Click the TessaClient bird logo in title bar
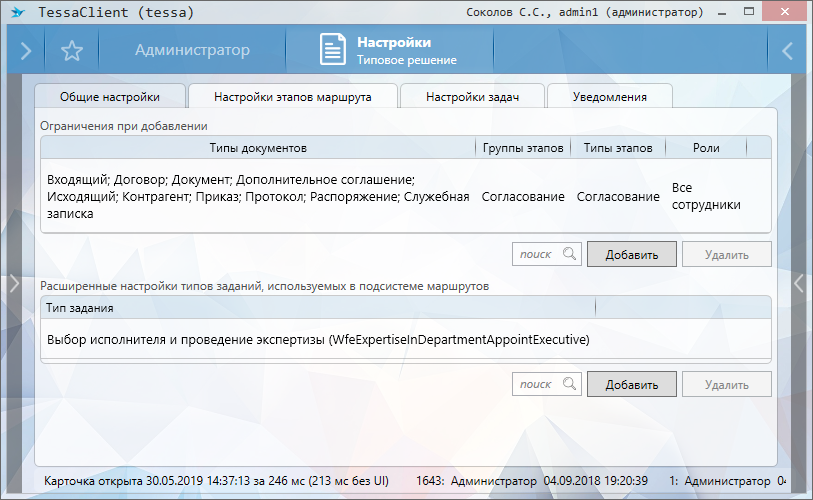 pyautogui.click(x=17, y=13)
